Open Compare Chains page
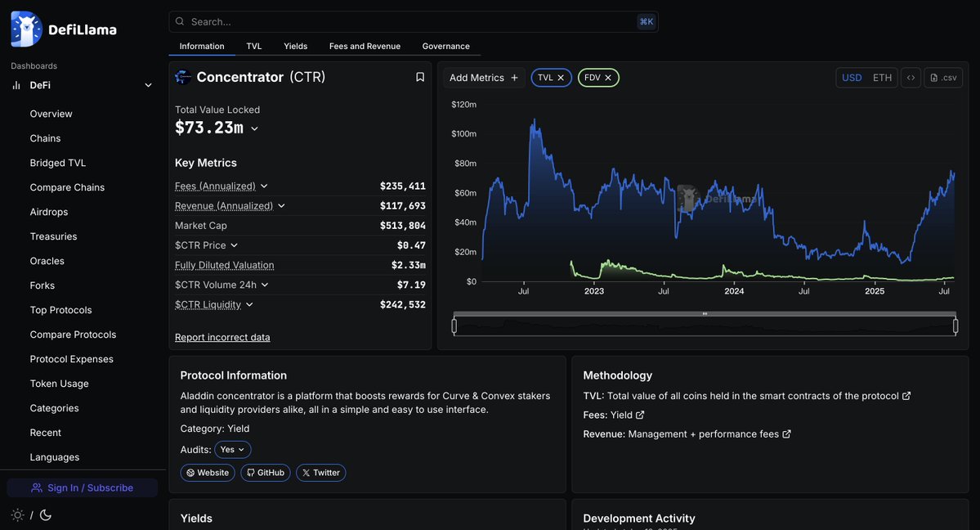Viewport: 980px width, 530px height. coord(67,187)
